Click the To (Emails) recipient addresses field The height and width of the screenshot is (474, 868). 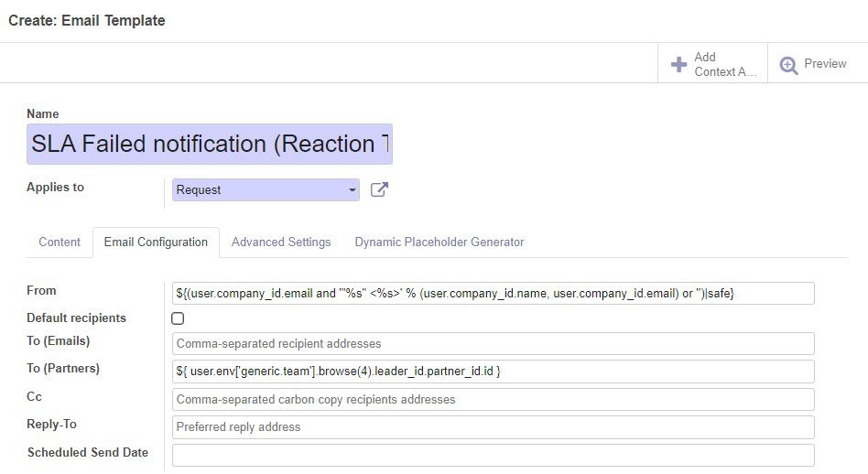coord(494,343)
